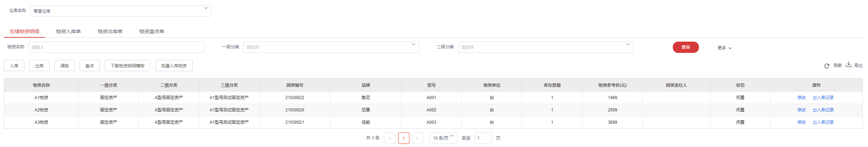Viewport: 868px width, 147px height.
Task: Go to next page arrow
Action: click(417, 138)
